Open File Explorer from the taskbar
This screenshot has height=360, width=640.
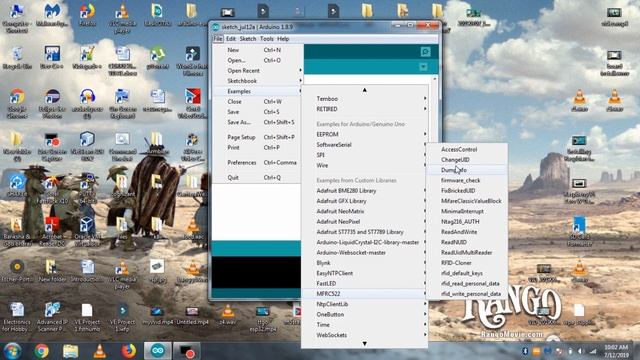(71, 351)
